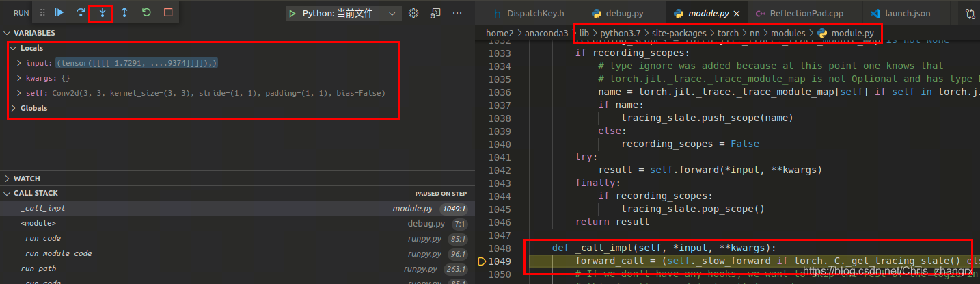Click the 'result = self.forward(*input, **kwargs)' line
Screen dimensions: 980x284
(x=709, y=170)
